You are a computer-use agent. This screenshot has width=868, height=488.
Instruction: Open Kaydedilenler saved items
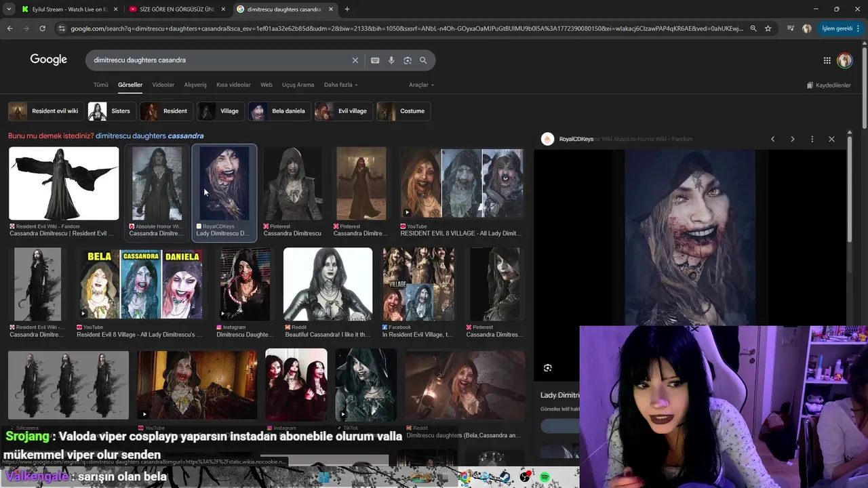pos(829,85)
